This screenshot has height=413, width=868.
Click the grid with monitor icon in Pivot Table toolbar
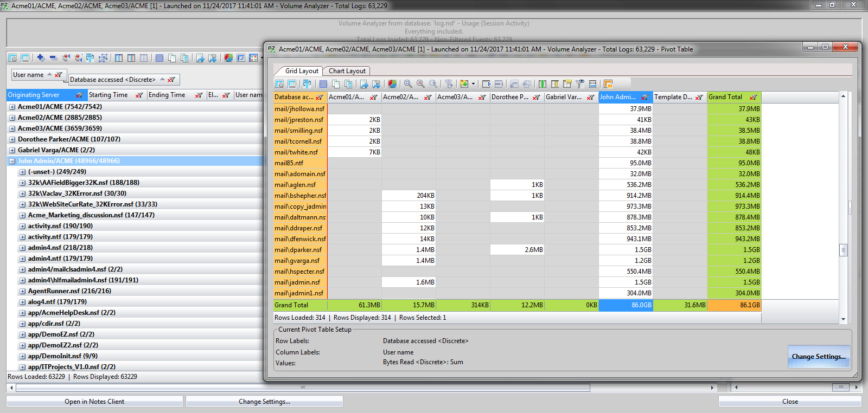click(x=292, y=84)
